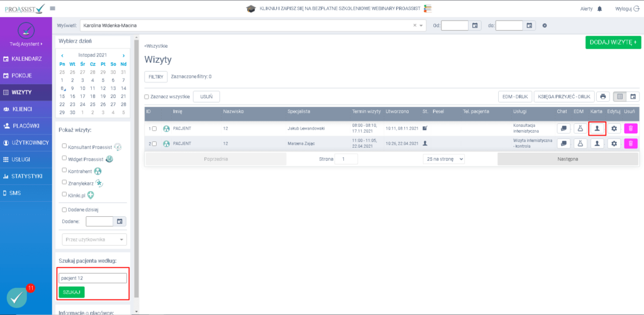The width and height of the screenshot is (644, 315).
Task: Click the patient search text field
Action: [92, 278]
